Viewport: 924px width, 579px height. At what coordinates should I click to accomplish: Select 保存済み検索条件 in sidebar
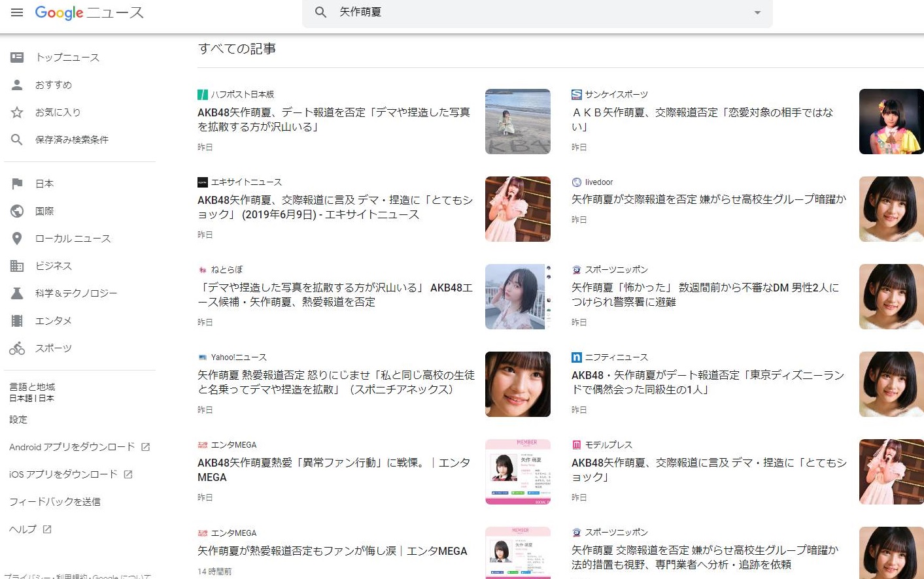pos(72,140)
